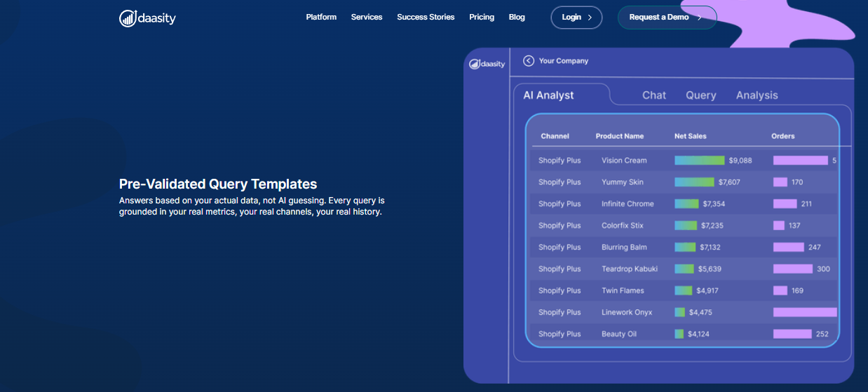868x392 pixels.
Task: Click the back arrow beside Your Company
Action: (529, 61)
